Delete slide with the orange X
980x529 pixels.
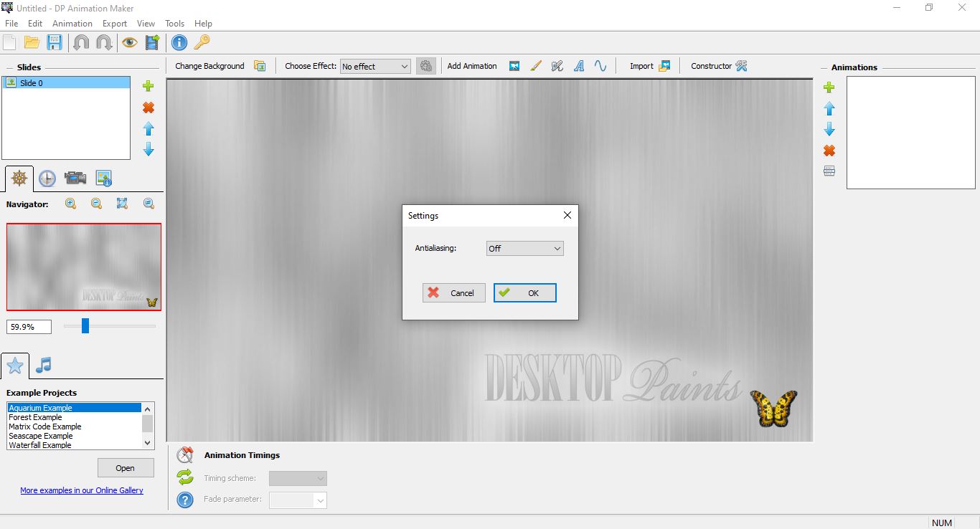tap(149, 108)
